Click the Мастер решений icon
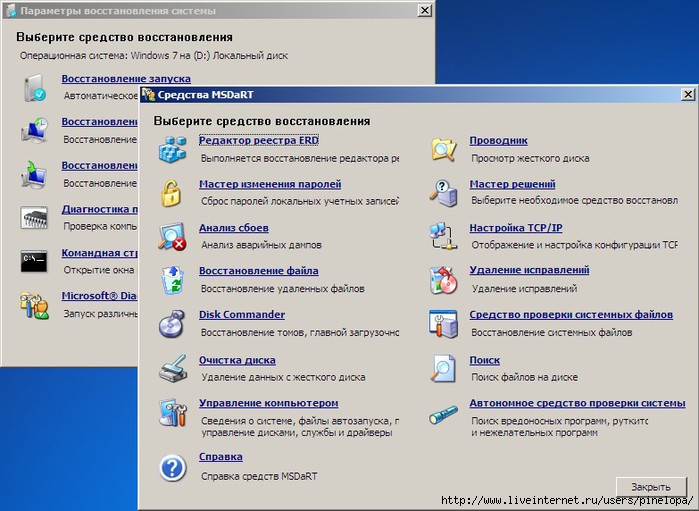Screen dimensions: 699x511 coord(444,193)
